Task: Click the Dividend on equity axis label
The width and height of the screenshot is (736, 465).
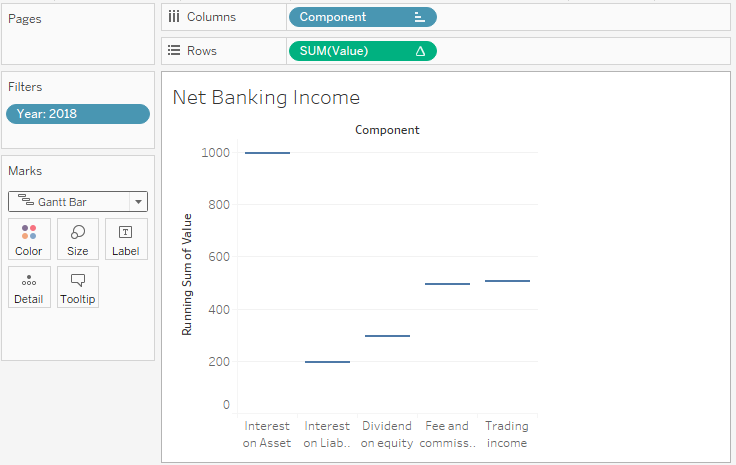Action: [387, 435]
